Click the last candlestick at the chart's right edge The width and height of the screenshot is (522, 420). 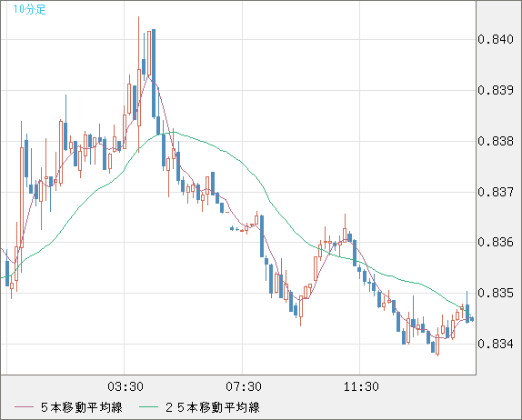pos(472,319)
